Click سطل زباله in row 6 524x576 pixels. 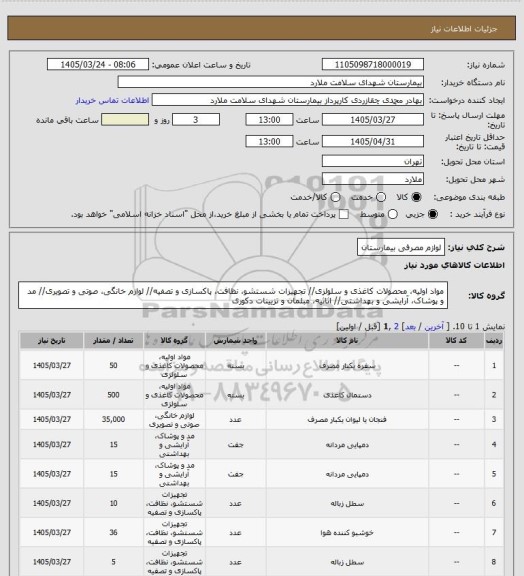[347, 504]
